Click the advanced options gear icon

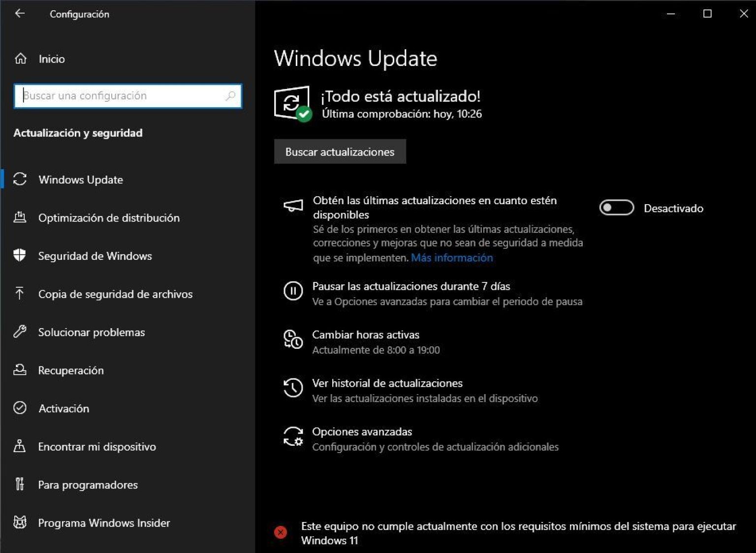tap(293, 436)
